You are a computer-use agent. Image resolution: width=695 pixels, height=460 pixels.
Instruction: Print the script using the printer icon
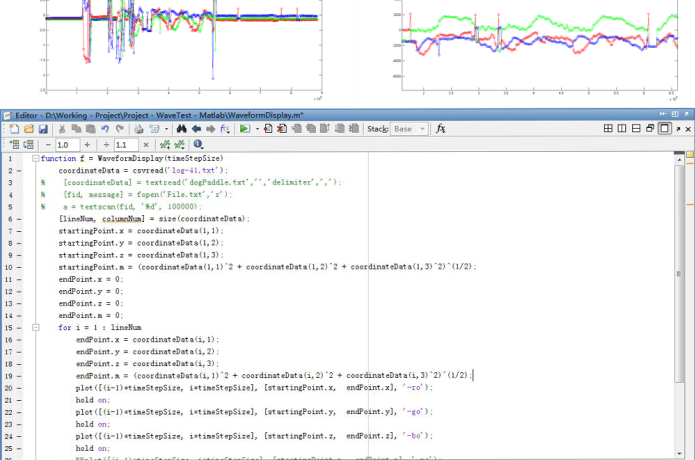[137, 129]
